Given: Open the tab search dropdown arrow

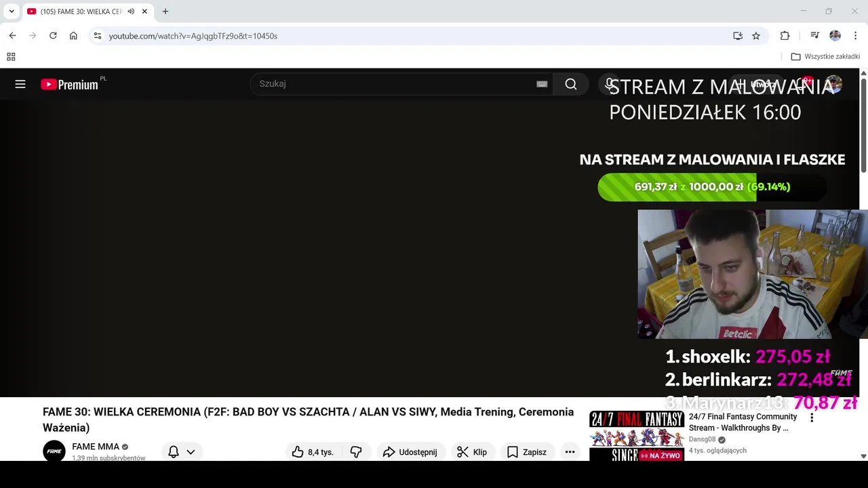Looking at the screenshot, I should pos(12,12).
